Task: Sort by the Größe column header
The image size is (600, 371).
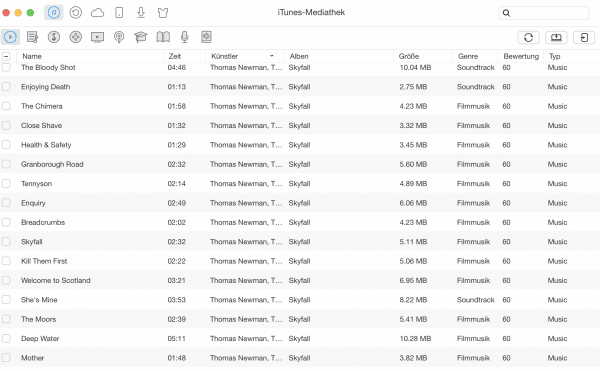Action: tap(409, 56)
